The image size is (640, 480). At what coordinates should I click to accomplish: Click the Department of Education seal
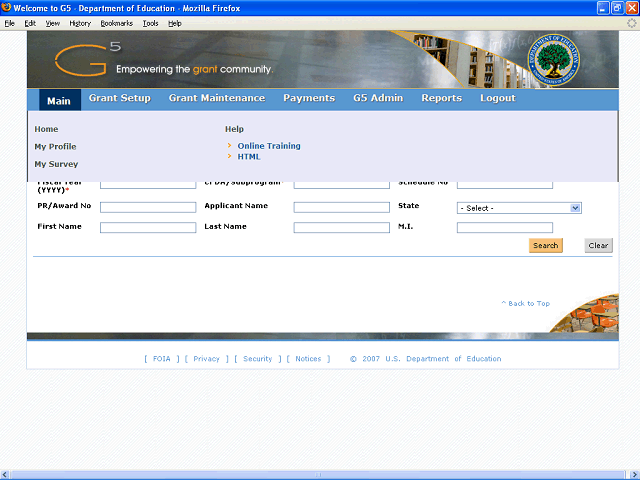click(553, 60)
